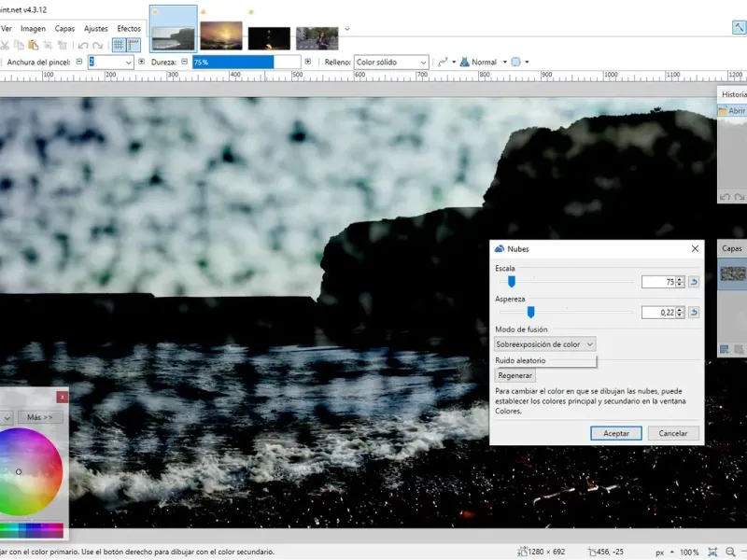Screen dimensions: 747x560
Task: Click the Add new layer icon
Action: 725,349
